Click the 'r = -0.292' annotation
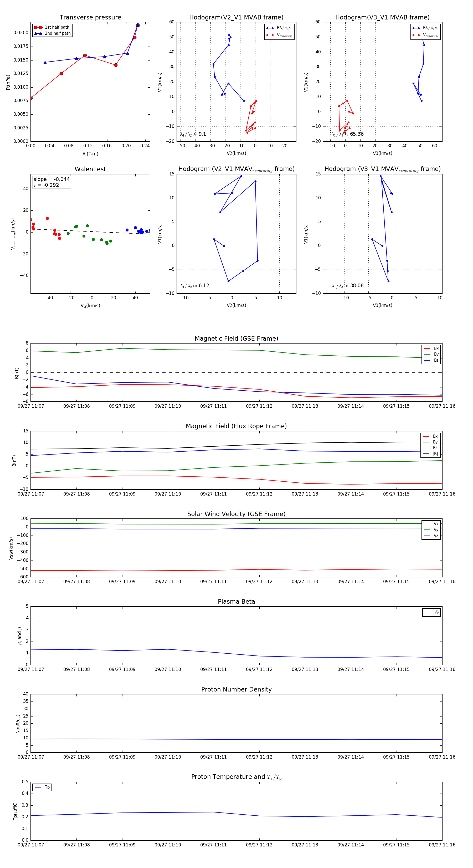473x868 pixels. tap(46, 185)
